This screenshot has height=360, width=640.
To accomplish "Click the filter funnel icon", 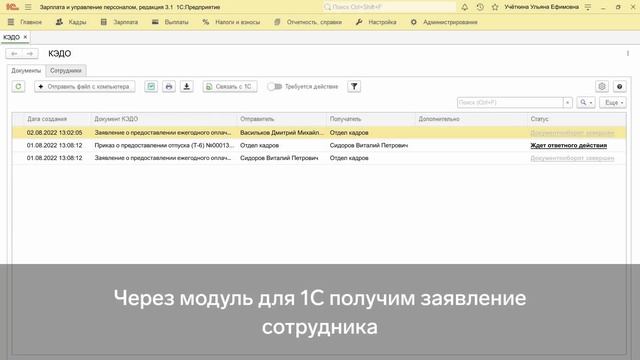I will pyautogui.click(x=354, y=87).
